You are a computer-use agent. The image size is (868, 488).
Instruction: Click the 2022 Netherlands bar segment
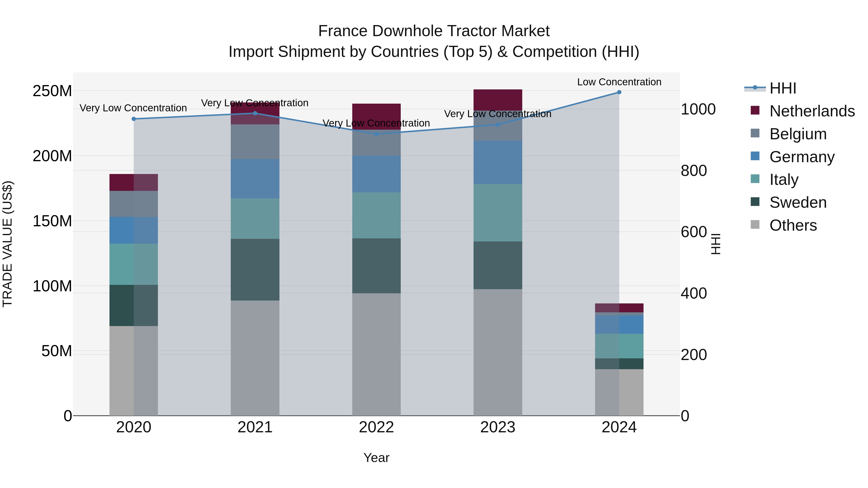[376, 117]
